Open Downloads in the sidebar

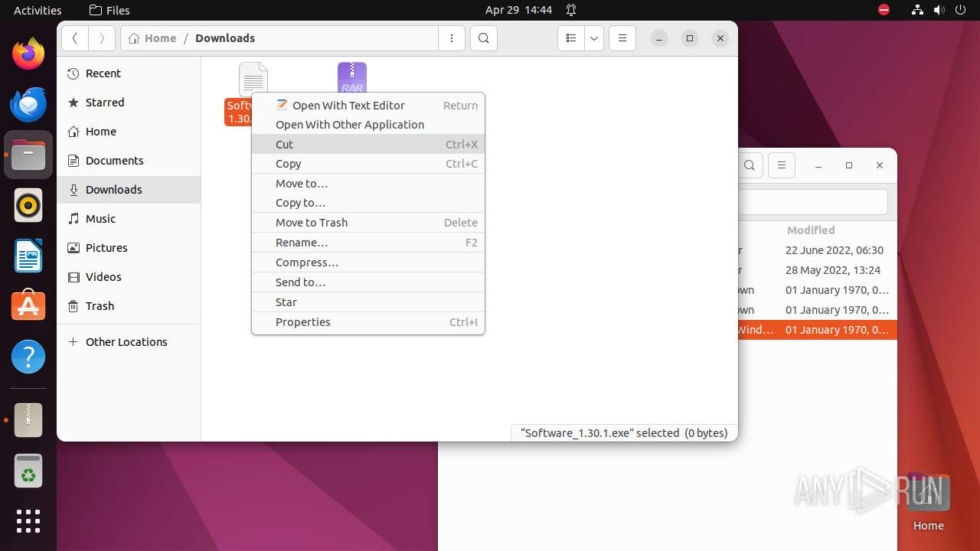(129, 190)
